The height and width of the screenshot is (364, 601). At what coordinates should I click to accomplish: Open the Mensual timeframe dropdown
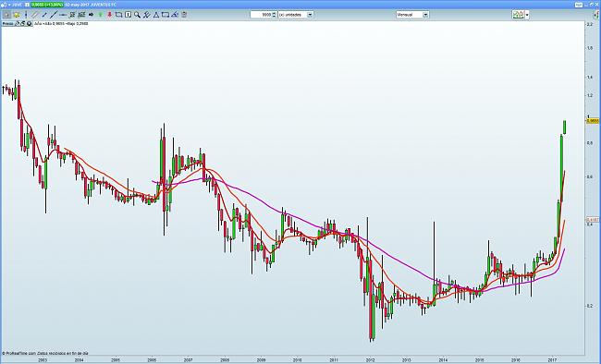412,15
